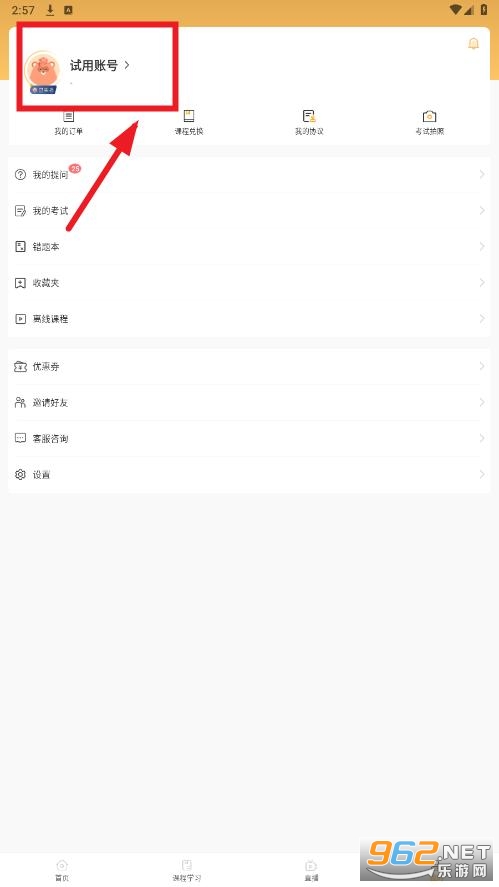Click the 邀请好友 people icon
Screen dimensions: 499x887
point(20,402)
